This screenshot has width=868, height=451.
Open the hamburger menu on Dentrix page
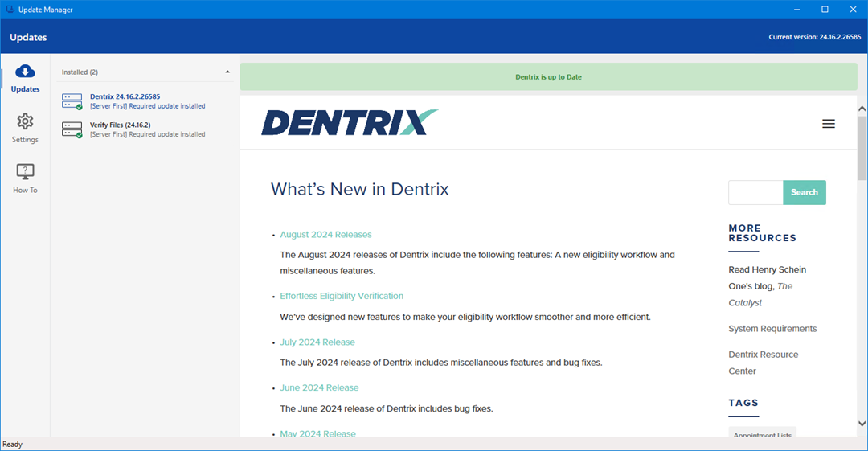(x=829, y=124)
